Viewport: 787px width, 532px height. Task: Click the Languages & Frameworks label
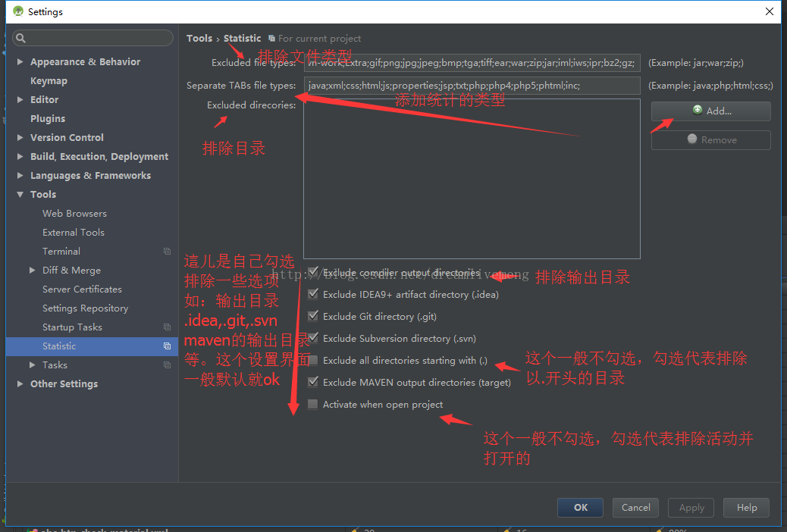(90, 175)
